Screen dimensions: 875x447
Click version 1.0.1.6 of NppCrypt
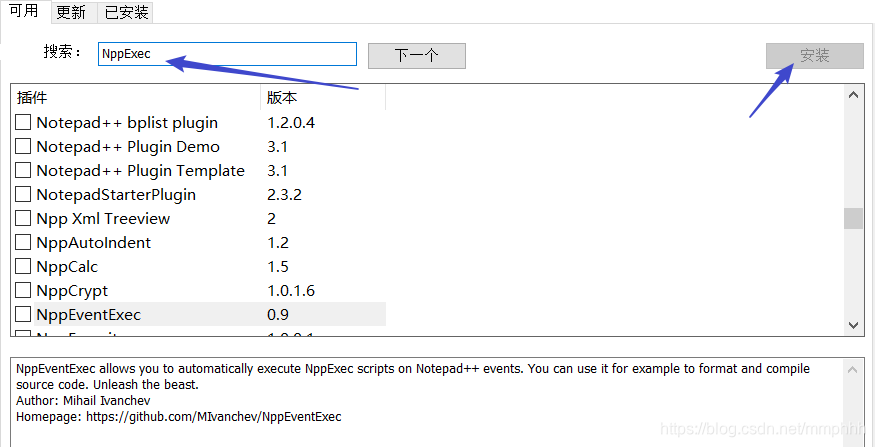click(291, 290)
